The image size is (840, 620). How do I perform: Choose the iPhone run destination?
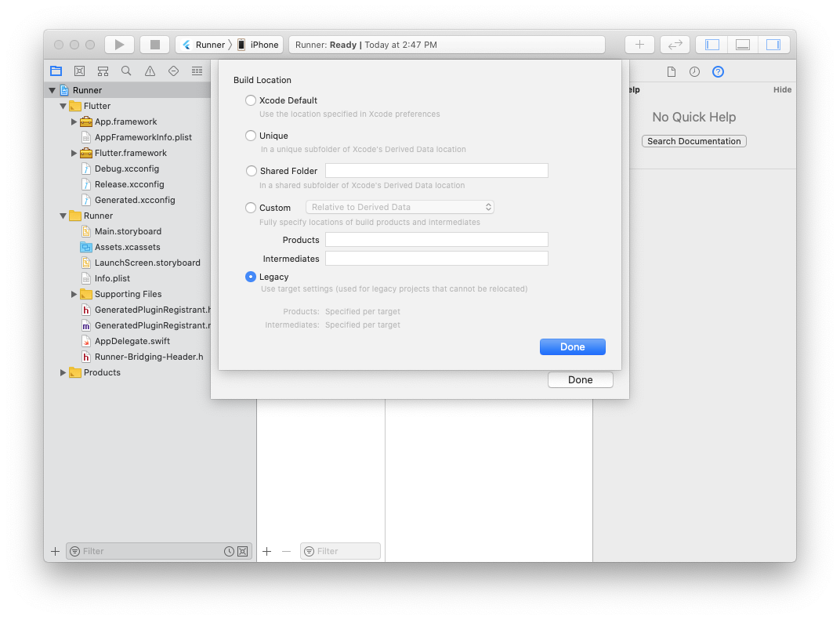coord(259,45)
